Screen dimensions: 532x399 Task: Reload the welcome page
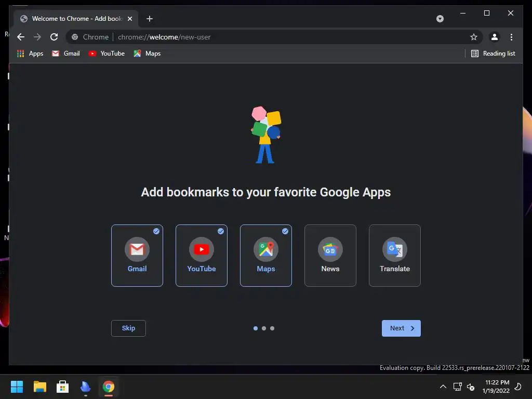54,37
